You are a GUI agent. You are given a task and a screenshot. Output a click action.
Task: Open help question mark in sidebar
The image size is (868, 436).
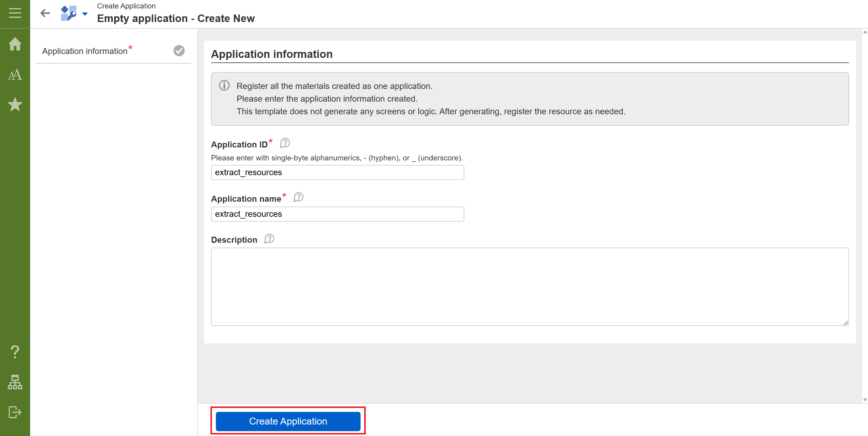[15, 352]
